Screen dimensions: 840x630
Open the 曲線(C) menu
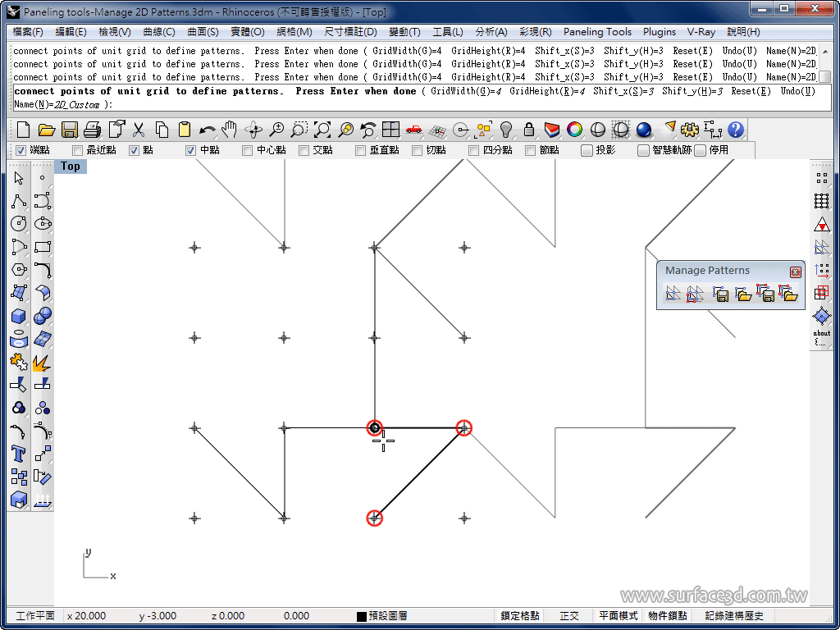159,32
